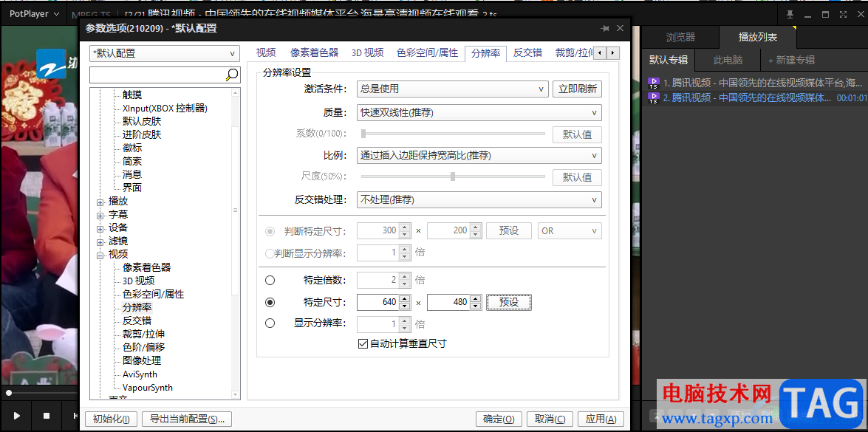Start playback with the PotPlayer play button
The width and height of the screenshot is (868, 432).
point(16,416)
